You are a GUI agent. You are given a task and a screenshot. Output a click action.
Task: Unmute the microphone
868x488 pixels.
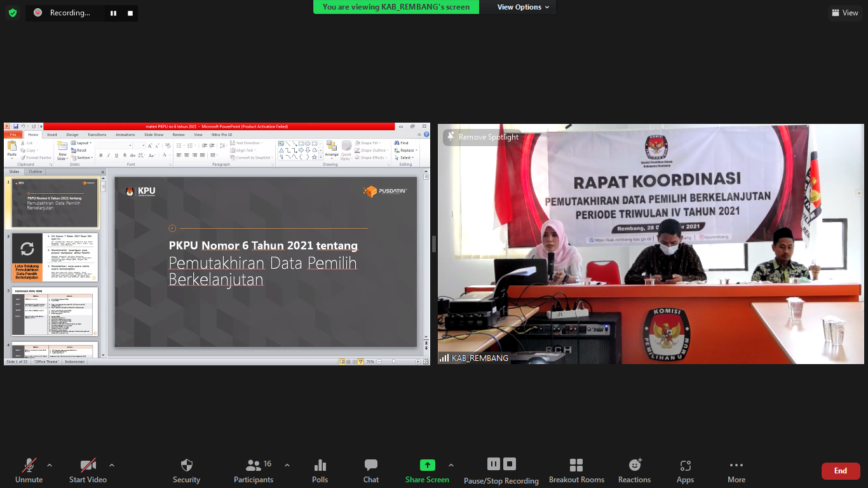pos(29,471)
